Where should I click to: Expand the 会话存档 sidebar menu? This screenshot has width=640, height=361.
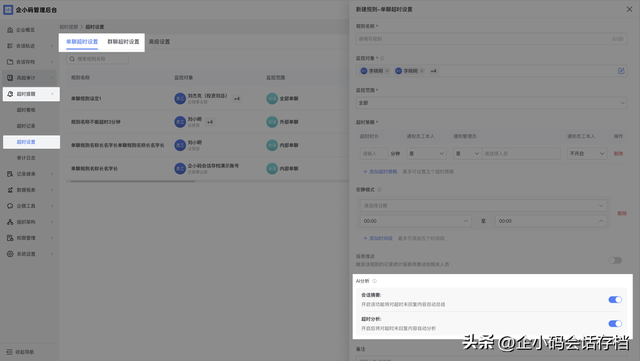pyautogui.click(x=52, y=62)
